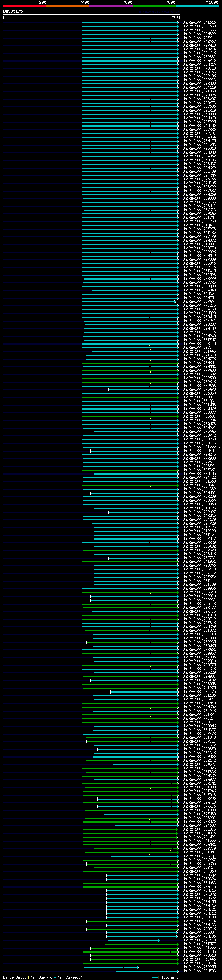The width and height of the screenshot is (222, 980).
Task: Click the green alignment bar for UniRef100_B2ZC62
Action: click(x=130, y=470)
